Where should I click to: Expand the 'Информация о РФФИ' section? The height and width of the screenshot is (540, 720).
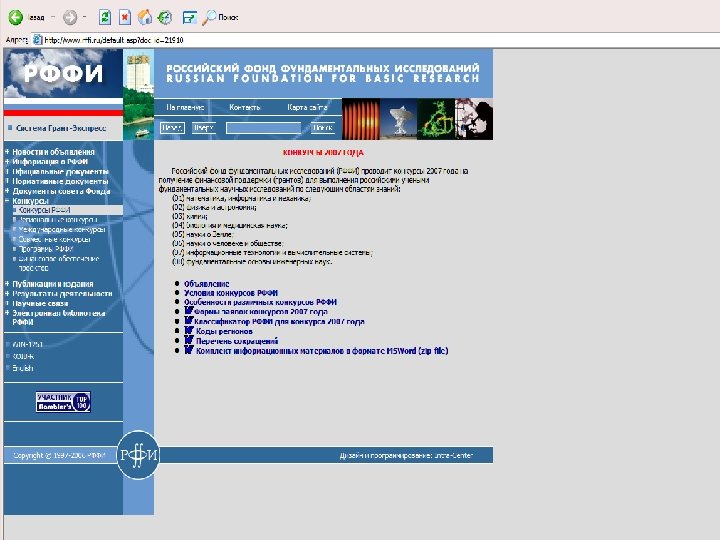(x=7, y=162)
